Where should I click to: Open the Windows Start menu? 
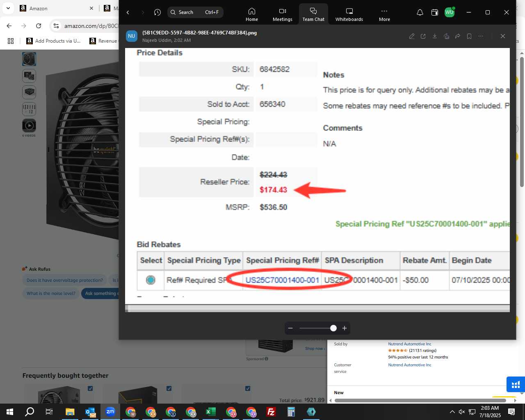coord(10,412)
